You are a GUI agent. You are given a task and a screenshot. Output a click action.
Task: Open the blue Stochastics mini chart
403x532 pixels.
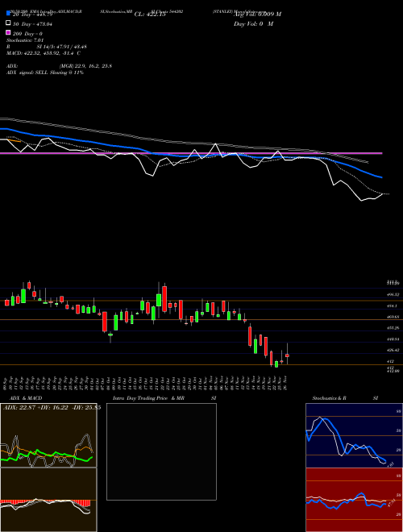(x=354, y=435)
